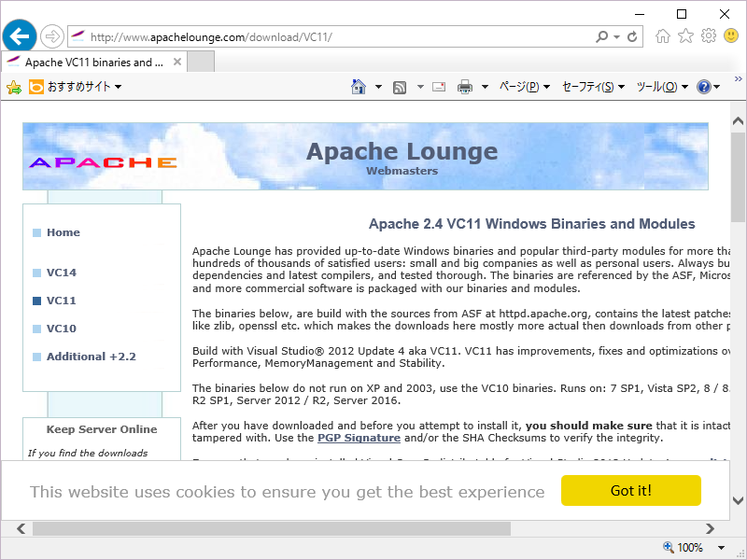Open the VC14 sidebar link
The height and width of the screenshot is (560, 747).
[x=62, y=273]
